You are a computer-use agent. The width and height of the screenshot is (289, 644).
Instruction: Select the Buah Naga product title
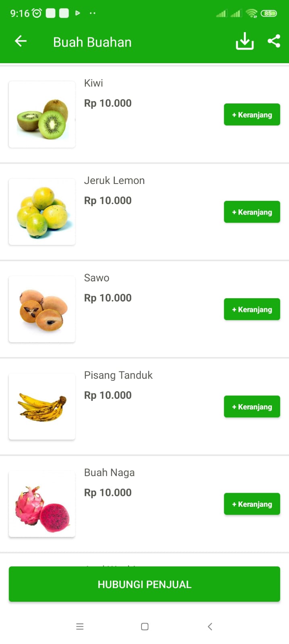point(109,473)
